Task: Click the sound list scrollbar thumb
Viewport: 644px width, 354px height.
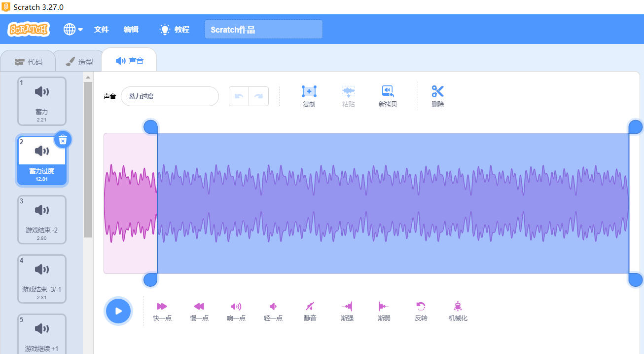Action: coord(88,159)
